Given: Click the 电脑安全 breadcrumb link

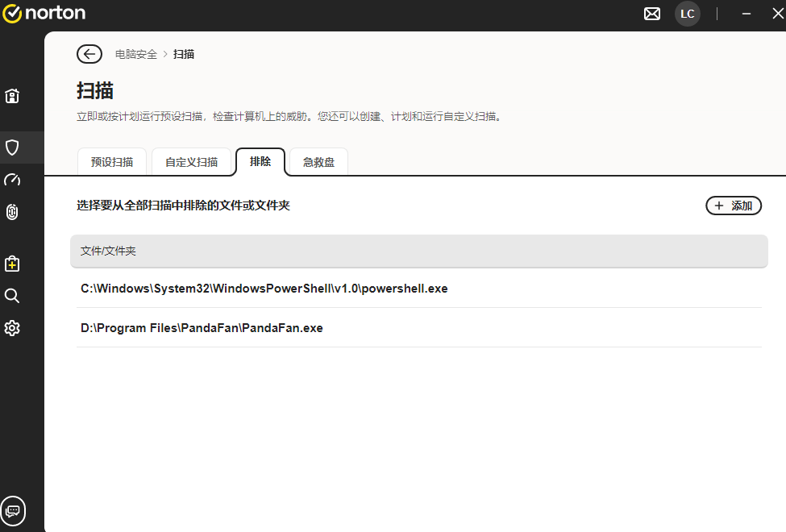Looking at the screenshot, I should 136,54.
